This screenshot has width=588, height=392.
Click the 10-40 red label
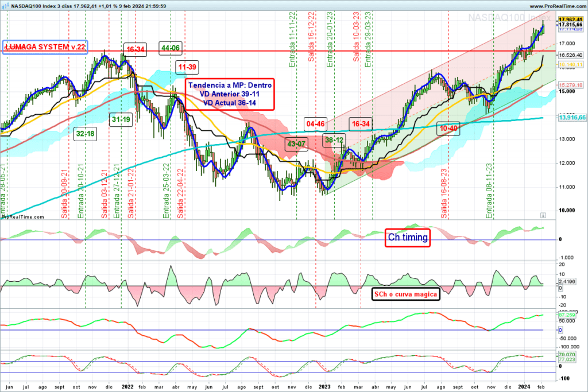coord(448,129)
